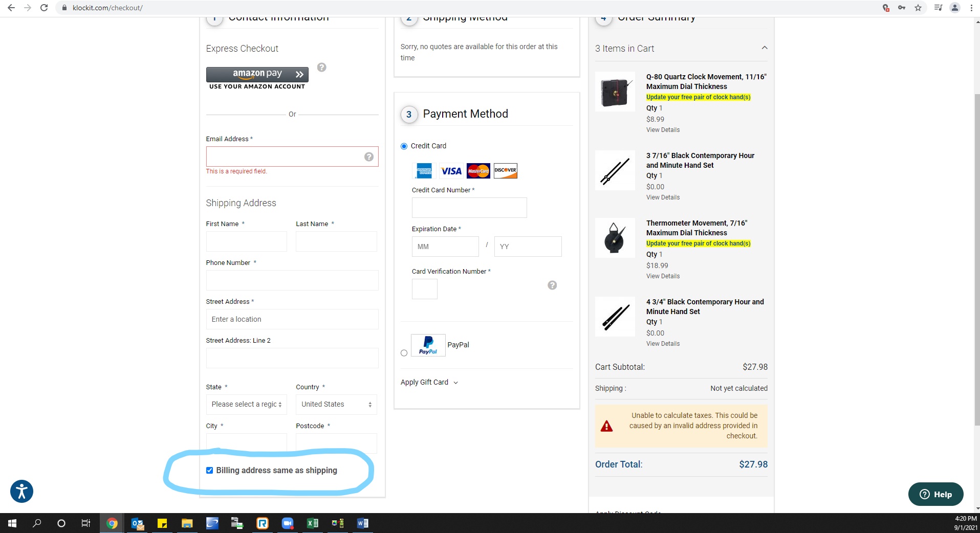The image size is (980, 533).
Task: Open the Windows Start menu
Action: 12,523
